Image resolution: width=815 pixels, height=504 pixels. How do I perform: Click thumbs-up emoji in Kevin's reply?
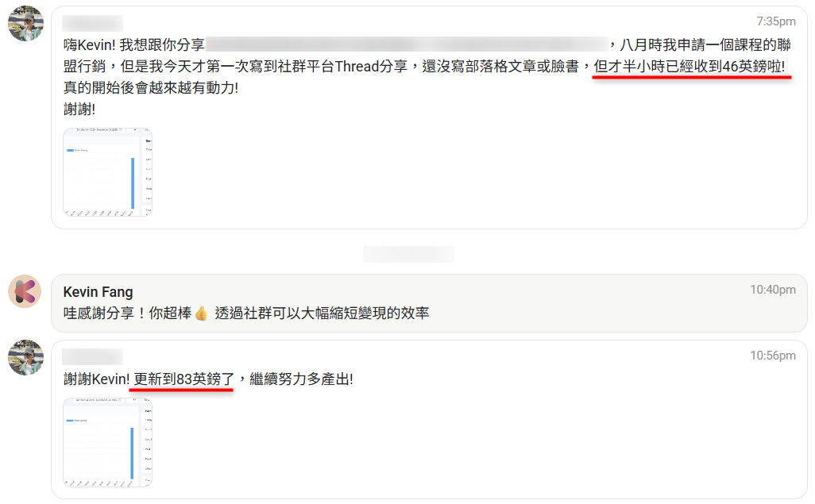pos(202,314)
